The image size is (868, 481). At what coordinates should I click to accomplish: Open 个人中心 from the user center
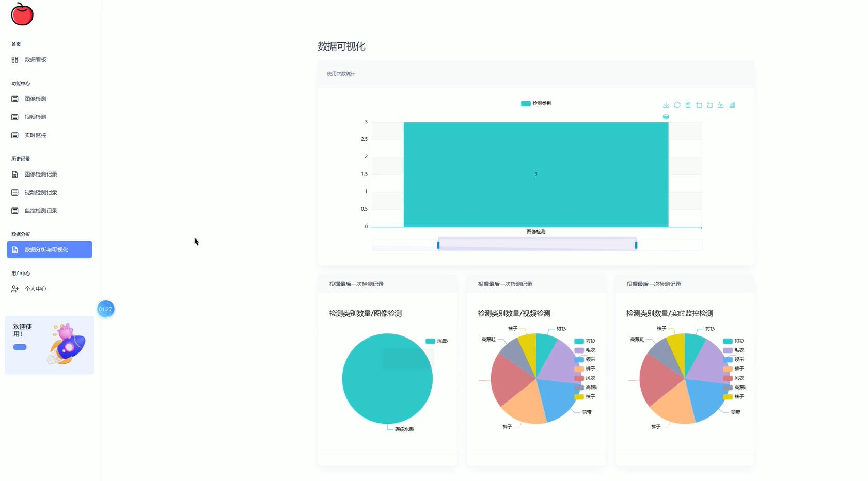click(36, 289)
